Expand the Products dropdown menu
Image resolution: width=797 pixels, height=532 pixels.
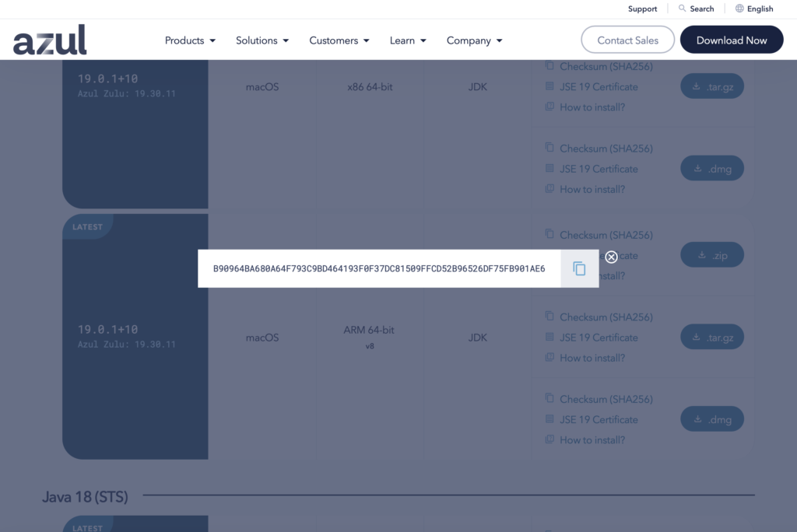(190, 40)
